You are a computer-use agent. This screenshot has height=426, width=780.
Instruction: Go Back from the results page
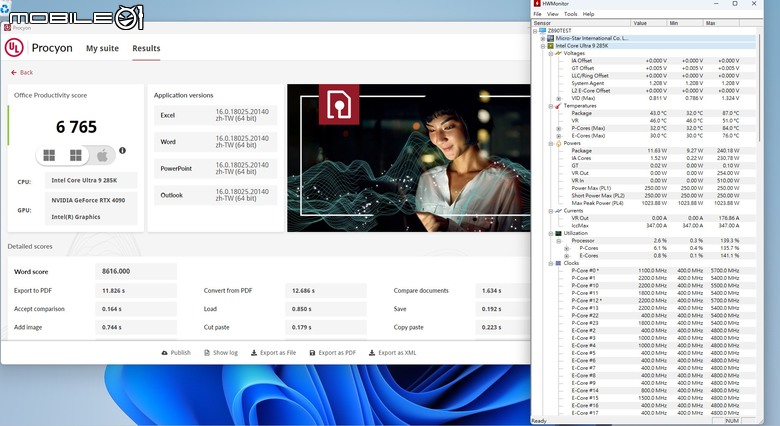tap(22, 73)
